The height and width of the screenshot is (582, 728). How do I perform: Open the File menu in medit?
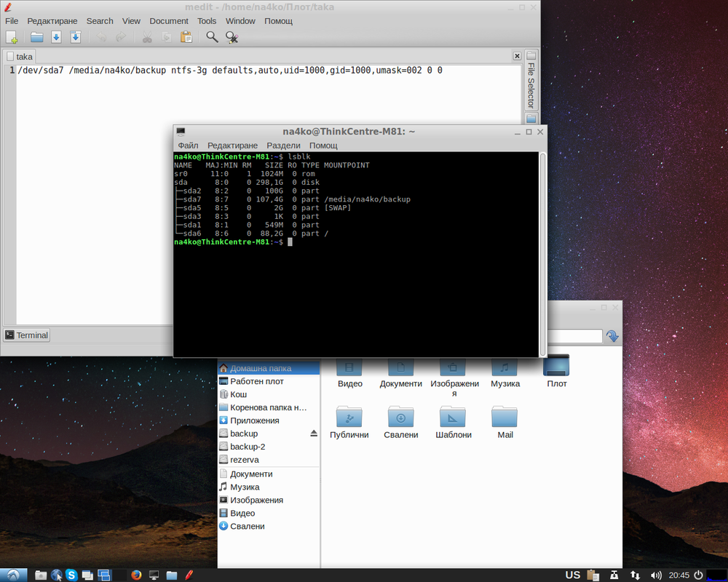[12, 21]
